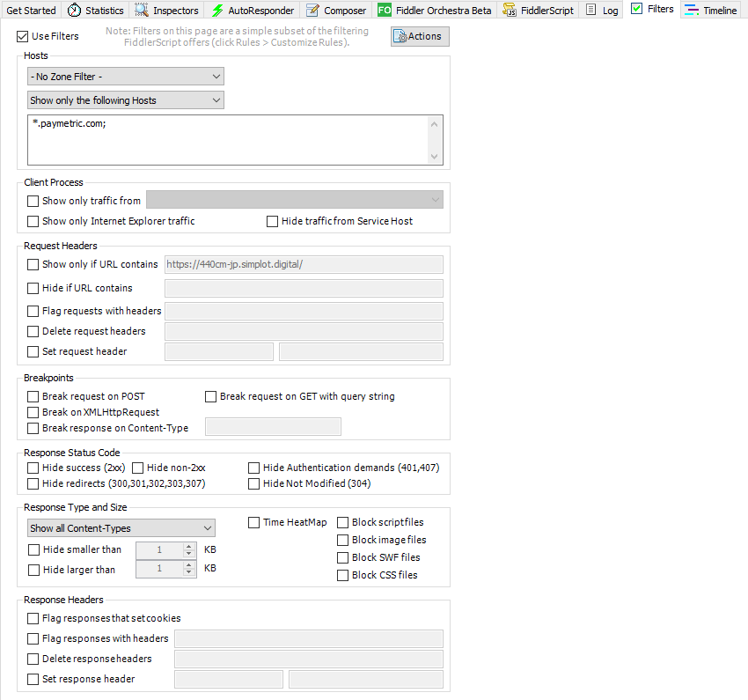Click the AutoResponder lightning bolt icon

(x=217, y=11)
